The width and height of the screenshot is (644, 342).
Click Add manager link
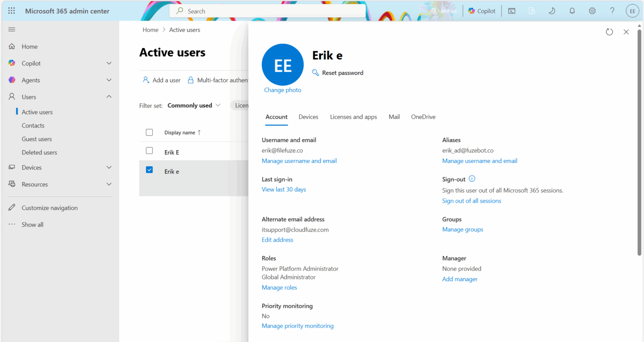tap(460, 279)
